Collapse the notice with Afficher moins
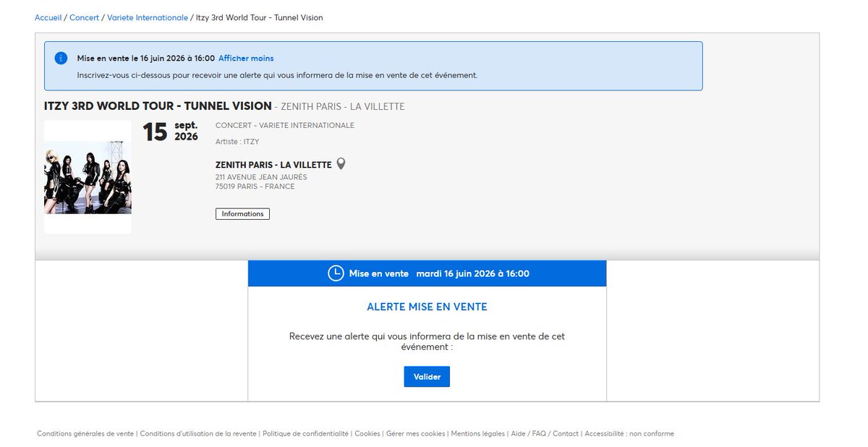This screenshot has height=447, width=868. pyautogui.click(x=246, y=58)
